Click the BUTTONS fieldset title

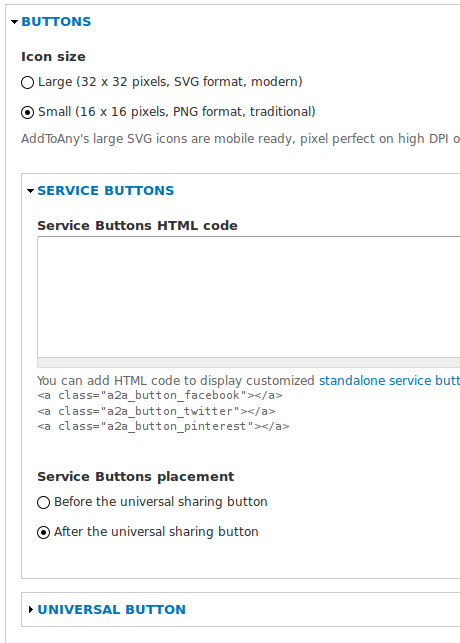(x=56, y=22)
